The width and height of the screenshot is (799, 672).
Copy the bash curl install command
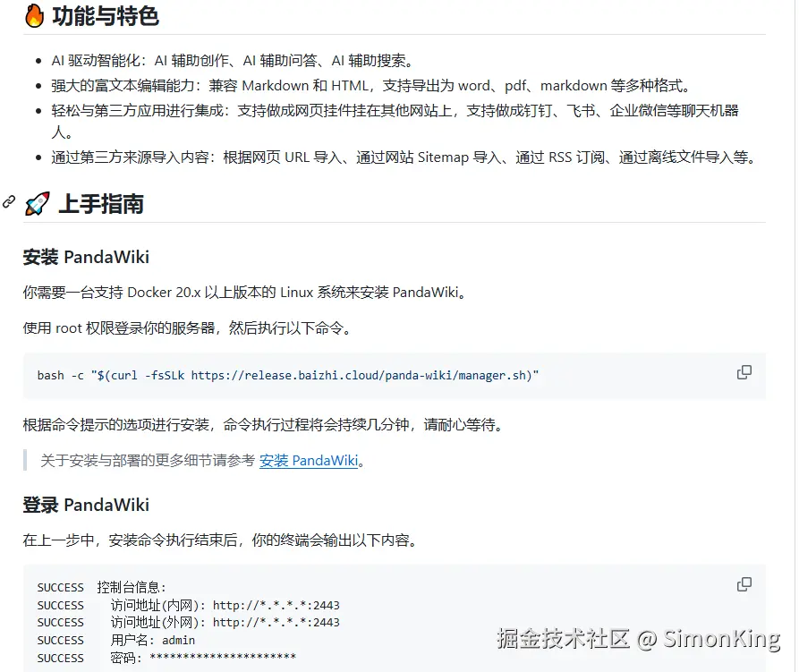click(x=744, y=372)
